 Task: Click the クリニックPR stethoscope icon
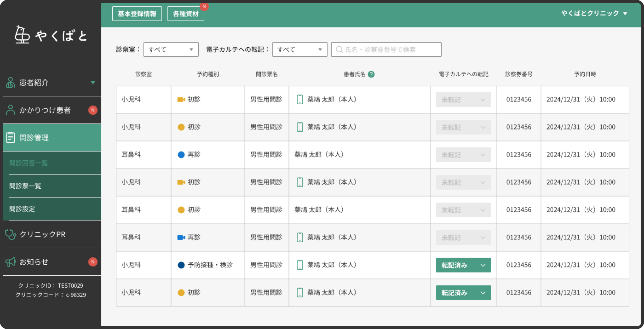click(x=10, y=234)
